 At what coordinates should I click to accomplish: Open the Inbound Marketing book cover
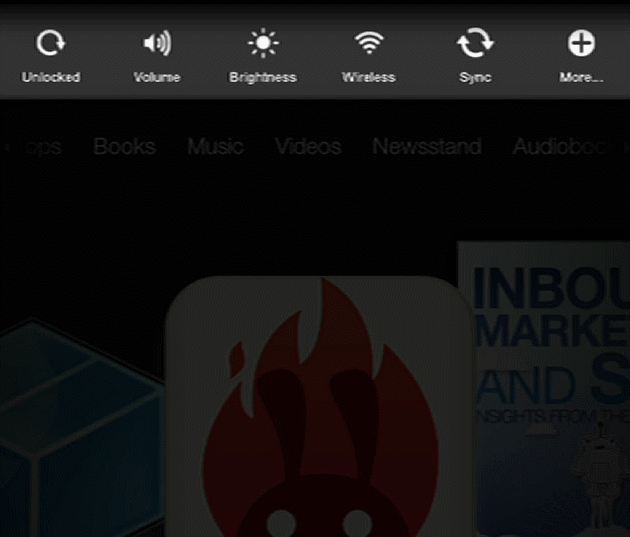click(545, 390)
